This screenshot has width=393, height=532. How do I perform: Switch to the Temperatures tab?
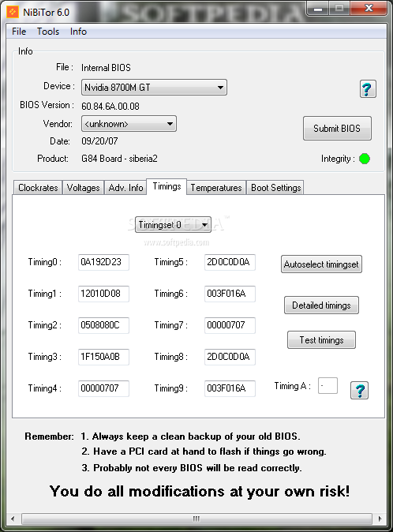(x=216, y=188)
